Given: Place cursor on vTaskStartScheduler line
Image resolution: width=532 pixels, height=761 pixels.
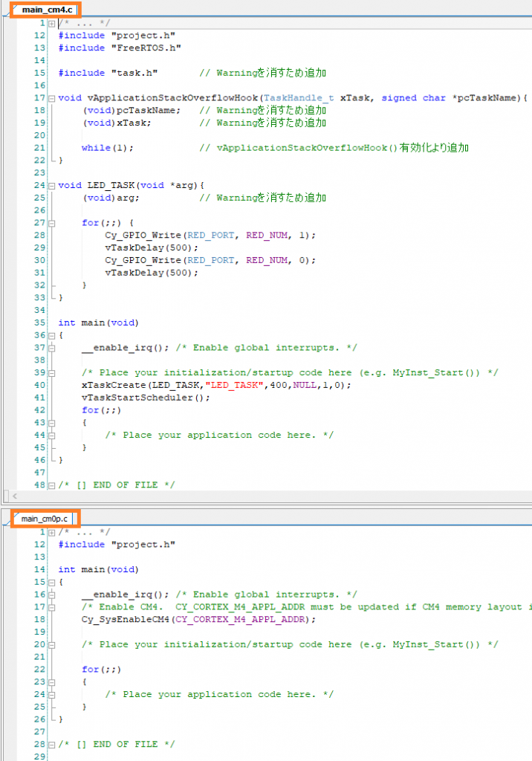Looking at the screenshot, I should 146,398.
